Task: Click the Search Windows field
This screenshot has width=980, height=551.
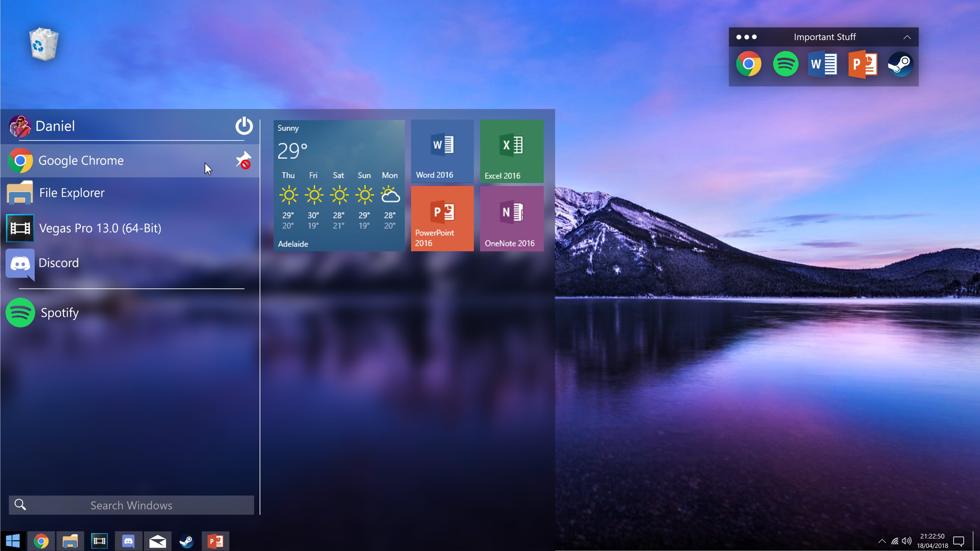Action: [131, 505]
